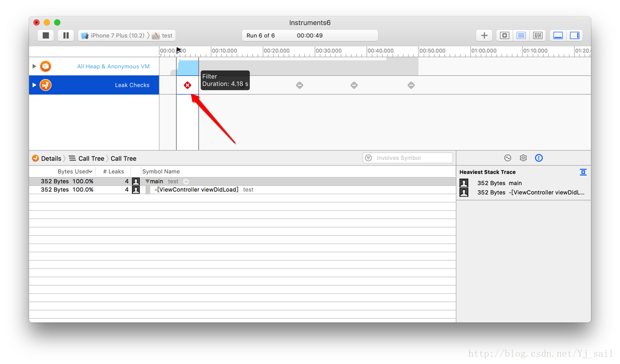Screen dimensions: 620x364
Task: Click the Leak Checks instrument icon
Action: click(x=46, y=85)
